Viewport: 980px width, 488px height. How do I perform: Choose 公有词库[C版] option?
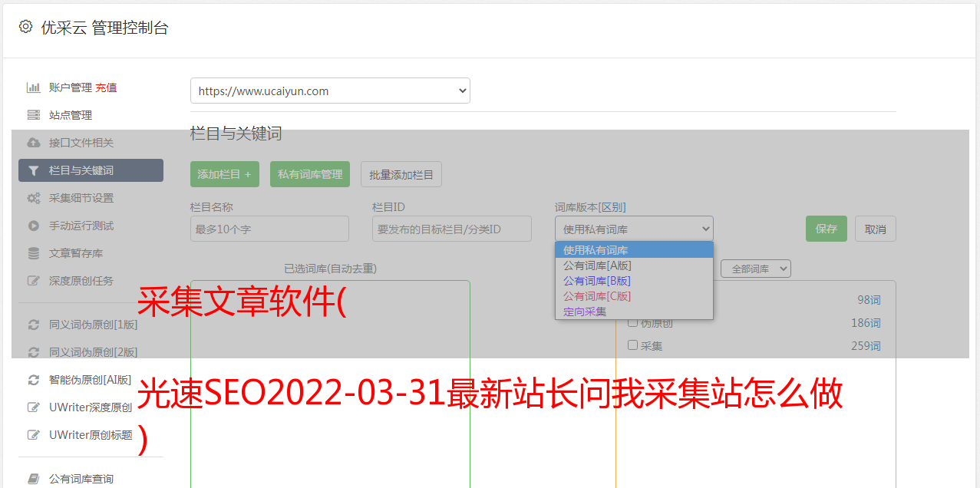click(x=634, y=296)
